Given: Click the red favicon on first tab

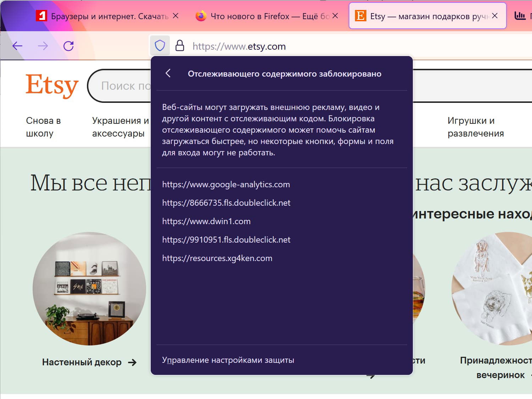Looking at the screenshot, I should pyautogui.click(x=41, y=16).
